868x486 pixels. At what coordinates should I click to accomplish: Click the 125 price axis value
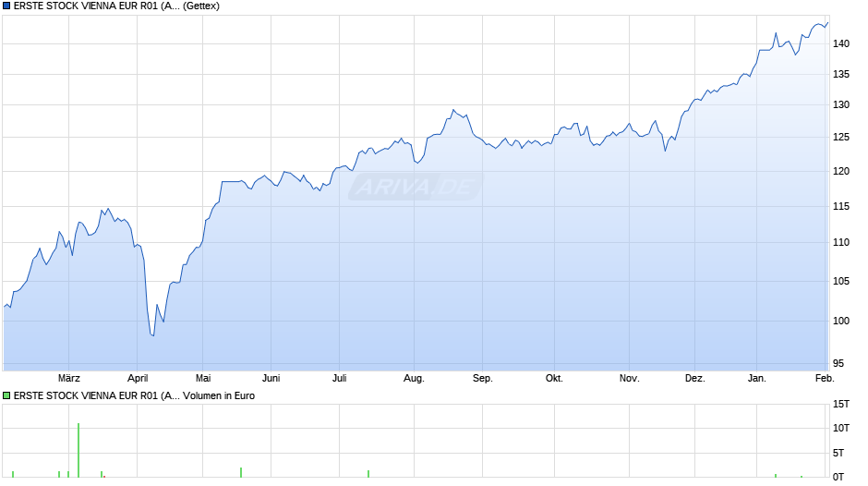click(x=841, y=137)
